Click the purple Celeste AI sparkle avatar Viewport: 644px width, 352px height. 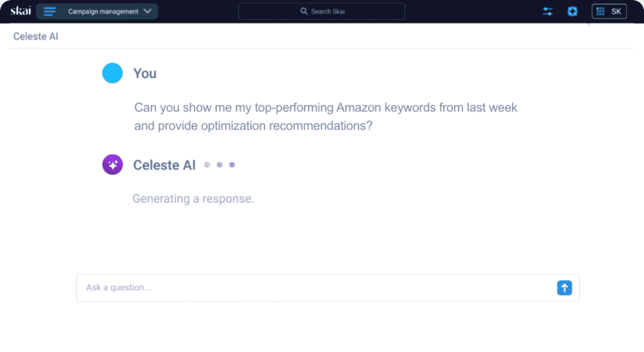[113, 164]
